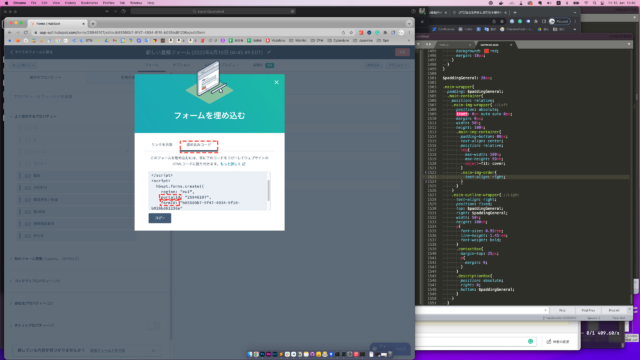The height and width of the screenshot is (360, 640).
Task: Click the green extension icon in dark Chrome
Action: [x=520, y=21]
